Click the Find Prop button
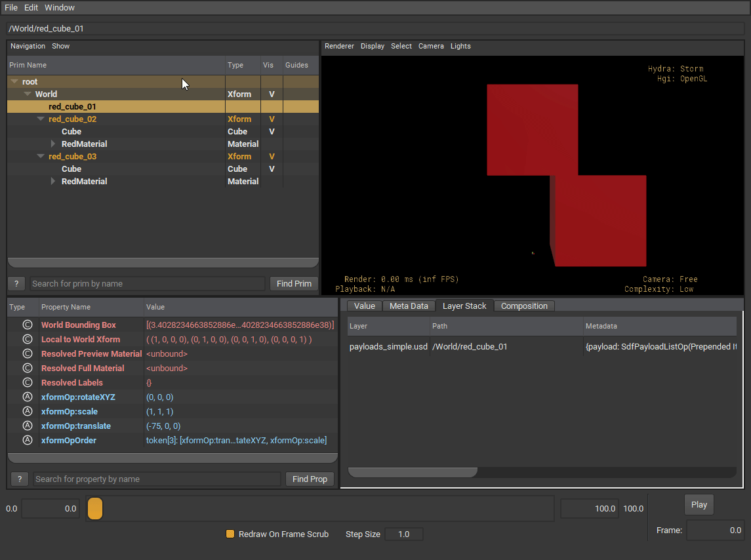This screenshot has height=560, width=751. tap(310, 479)
